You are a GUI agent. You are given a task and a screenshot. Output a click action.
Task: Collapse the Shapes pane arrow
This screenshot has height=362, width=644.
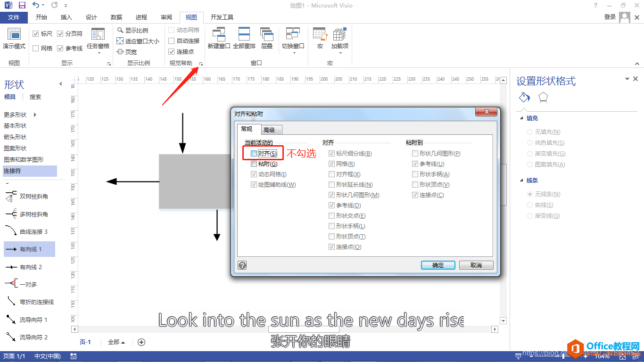[60, 84]
